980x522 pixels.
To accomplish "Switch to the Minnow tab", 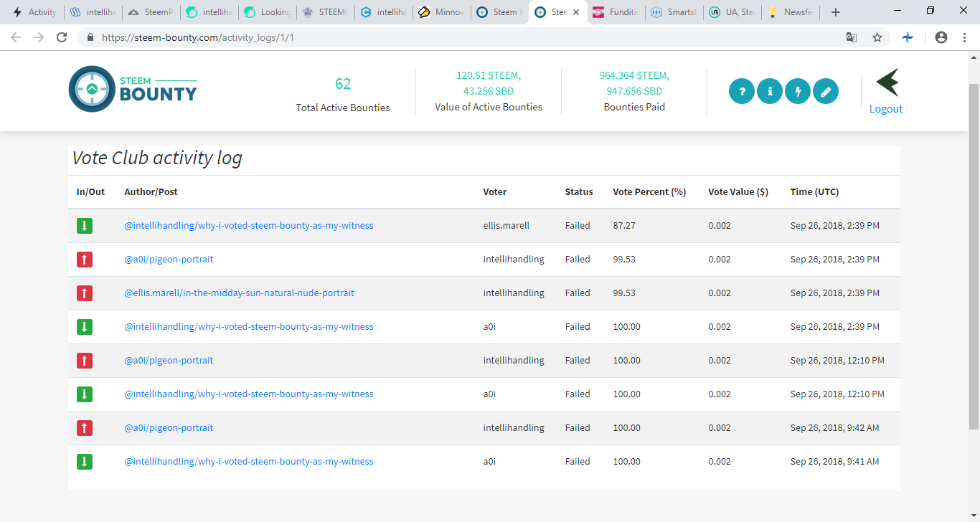I will (x=443, y=12).
